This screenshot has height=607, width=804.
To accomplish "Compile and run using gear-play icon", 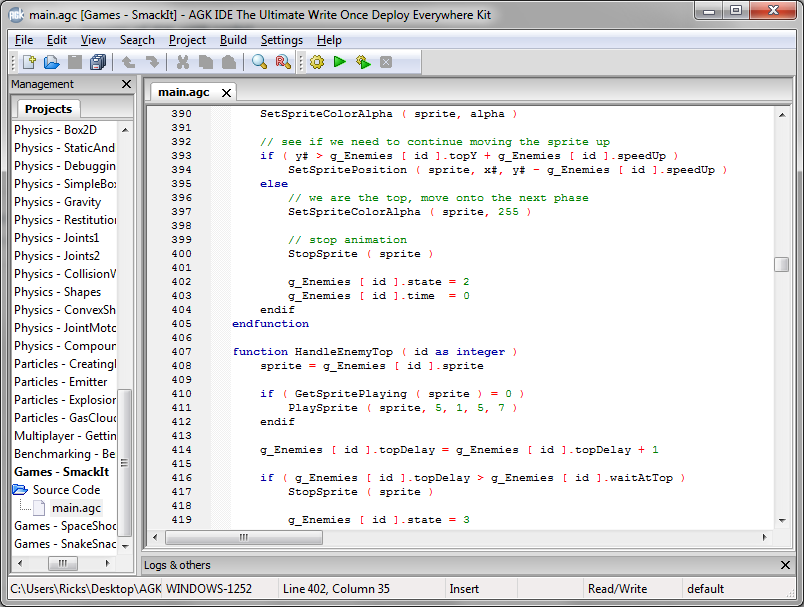I will 363,62.
